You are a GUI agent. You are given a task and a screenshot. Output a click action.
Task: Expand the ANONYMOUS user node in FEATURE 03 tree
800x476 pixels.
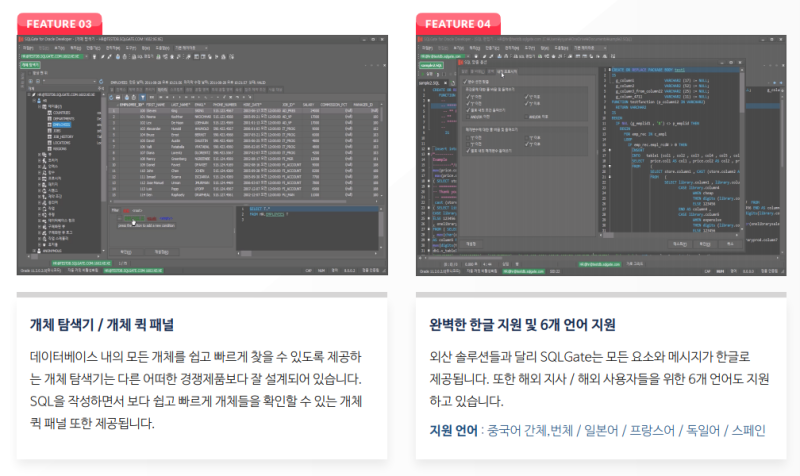[34, 251]
